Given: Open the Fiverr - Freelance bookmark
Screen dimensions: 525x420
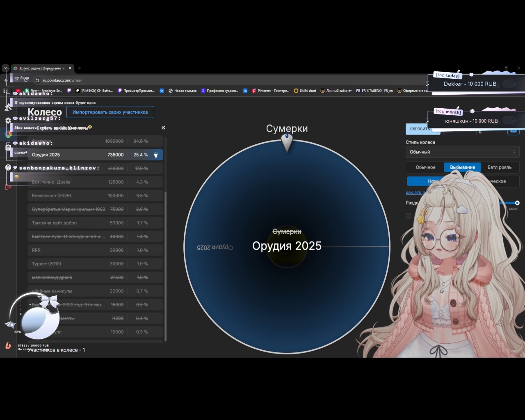Looking at the screenshot, I should click(x=43, y=91).
